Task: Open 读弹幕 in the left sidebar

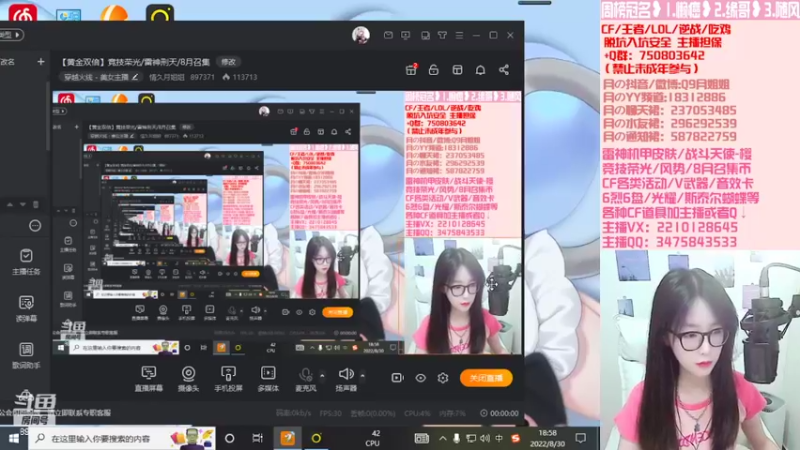Action: point(26,308)
